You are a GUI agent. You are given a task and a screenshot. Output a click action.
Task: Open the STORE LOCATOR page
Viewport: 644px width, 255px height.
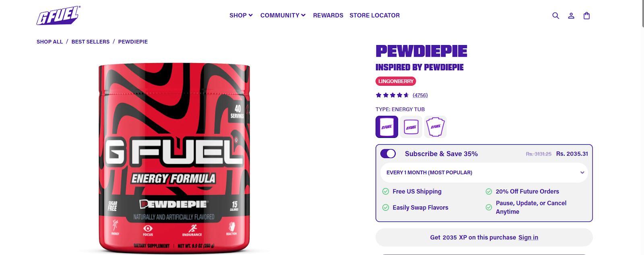point(375,15)
